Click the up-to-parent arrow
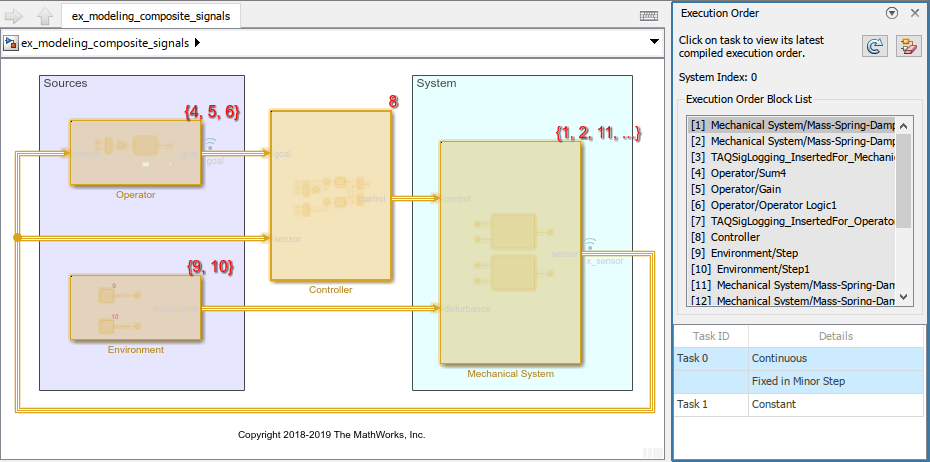 [45, 16]
